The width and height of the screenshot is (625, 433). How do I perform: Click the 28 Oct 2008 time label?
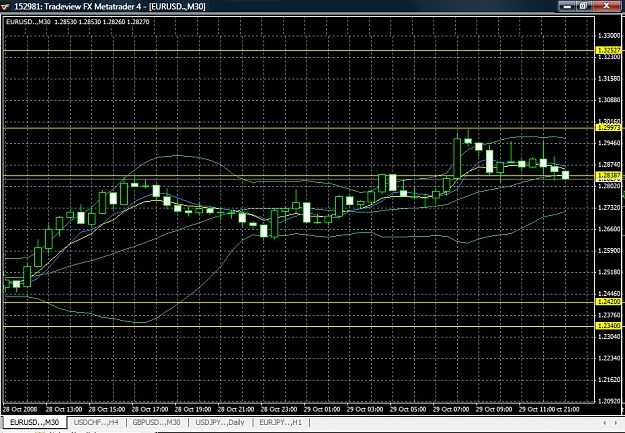[x=20, y=409]
